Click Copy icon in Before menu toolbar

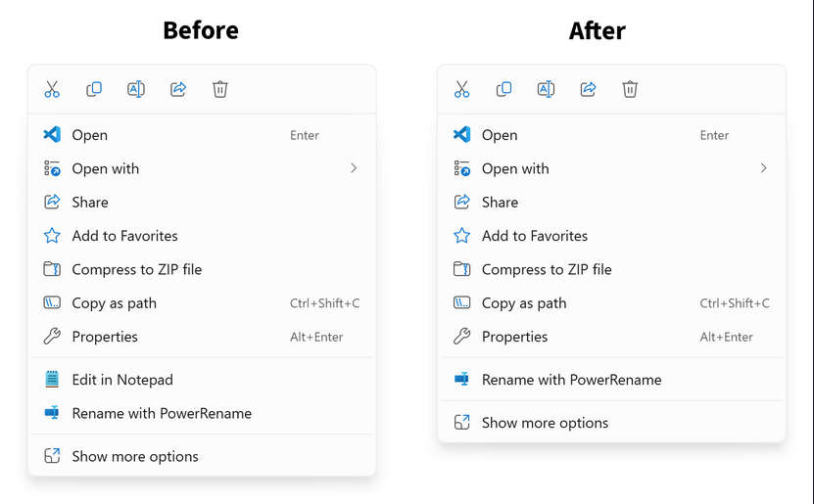coord(94,89)
